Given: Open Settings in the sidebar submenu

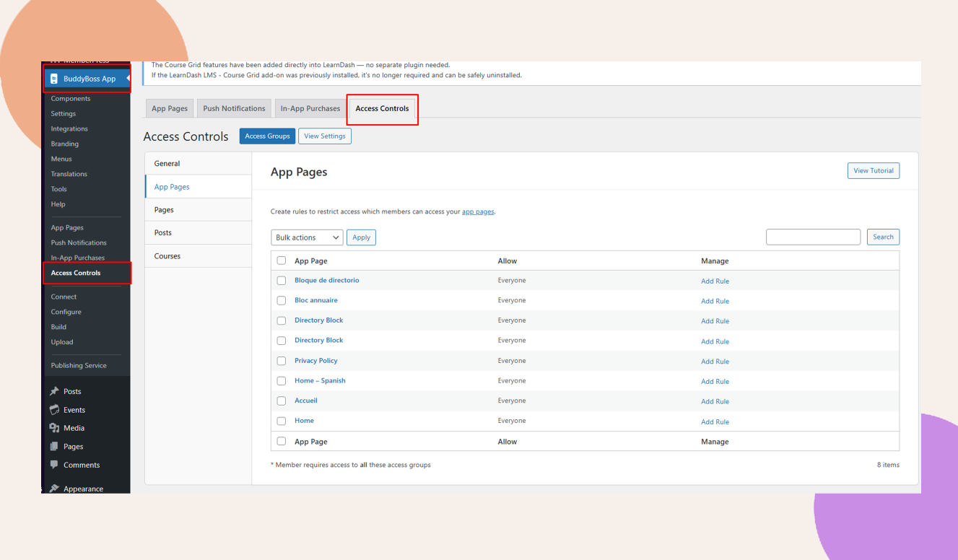Looking at the screenshot, I should tap(64, 114).
